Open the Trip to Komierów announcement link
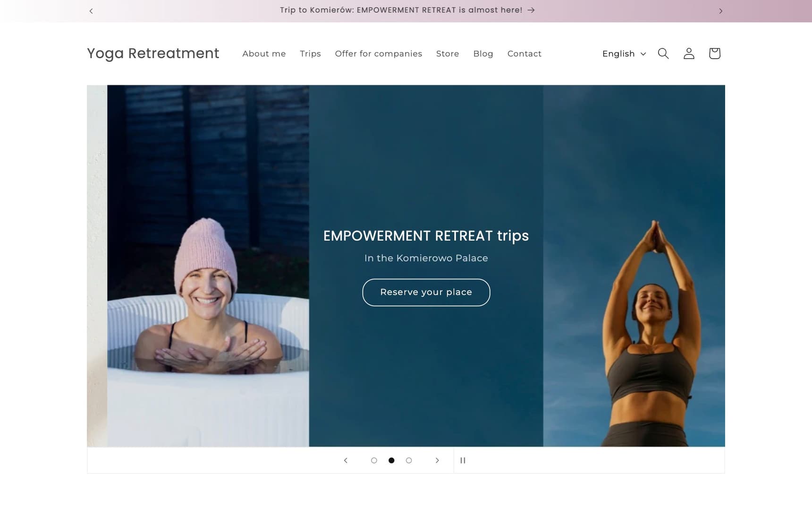 407,10
